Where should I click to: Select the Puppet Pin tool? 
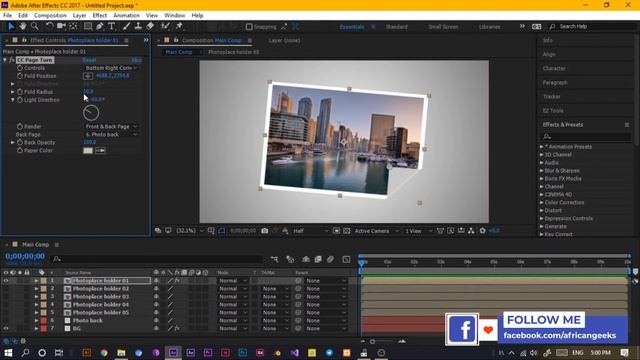click(x=179, y=26)
